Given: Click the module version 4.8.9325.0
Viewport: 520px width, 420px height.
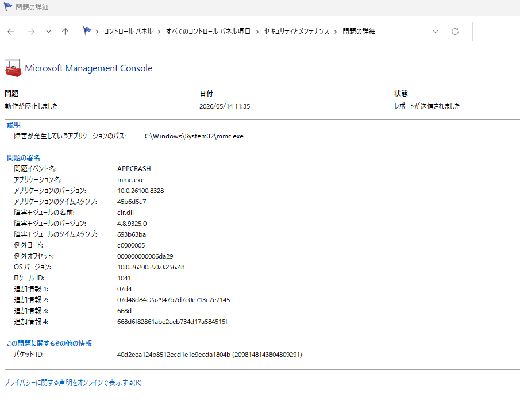Looking at the screenshot, I should point(132,224).
